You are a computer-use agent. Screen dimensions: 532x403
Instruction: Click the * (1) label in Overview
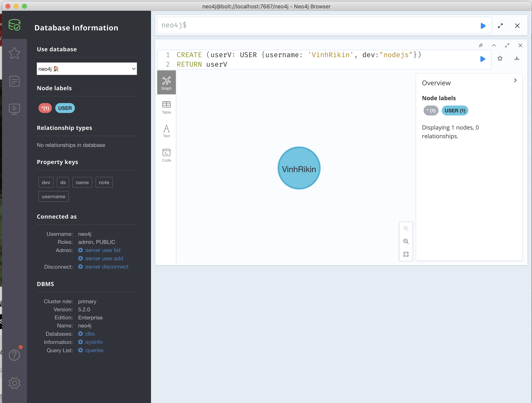click(x=431, y=111)
